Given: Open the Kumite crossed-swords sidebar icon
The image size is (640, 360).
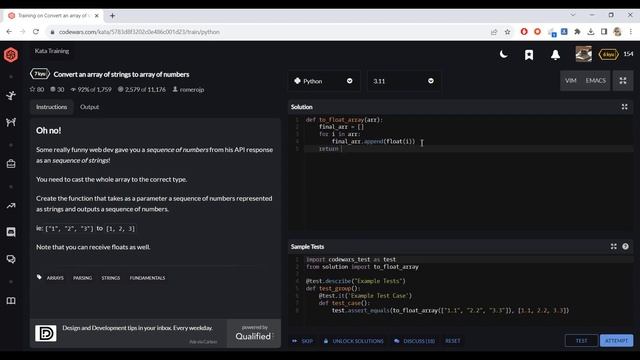Looking at the screenshot, I should point(11,122).
